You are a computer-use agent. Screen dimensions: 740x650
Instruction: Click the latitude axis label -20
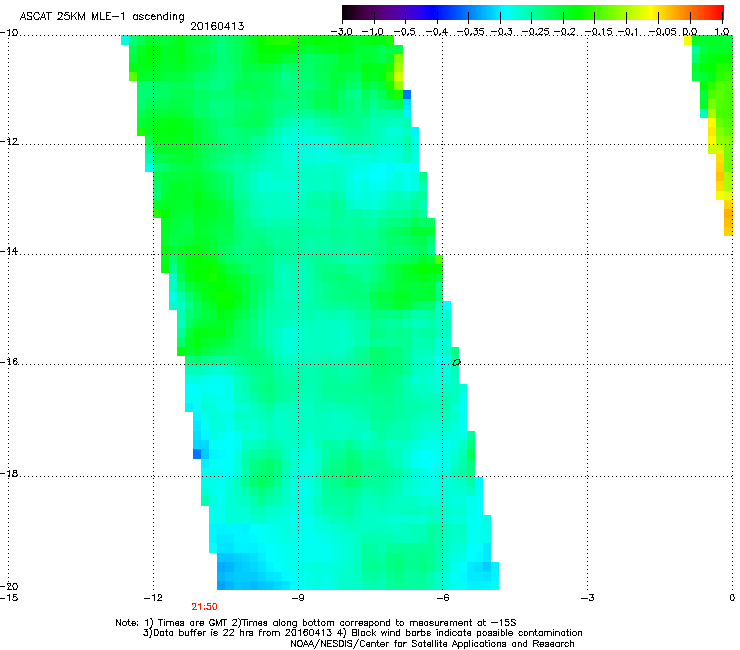(8, 586)
